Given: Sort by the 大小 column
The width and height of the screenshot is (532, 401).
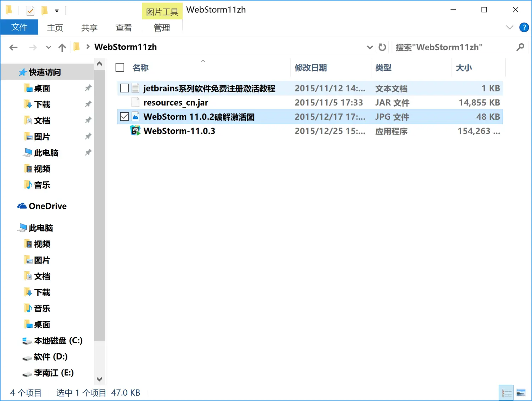Looking at the screenshot, I should pos(464,68).
